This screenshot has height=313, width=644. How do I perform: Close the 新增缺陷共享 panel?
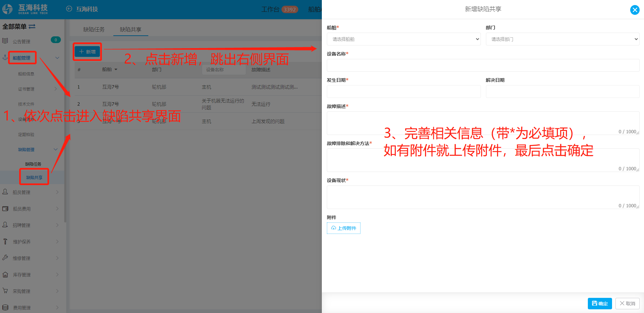635,10
